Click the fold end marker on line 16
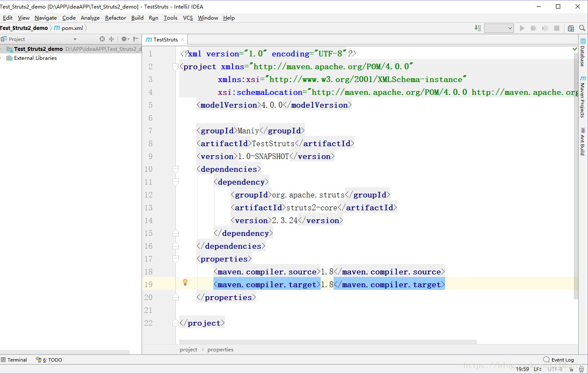 (x=175, y=246)
